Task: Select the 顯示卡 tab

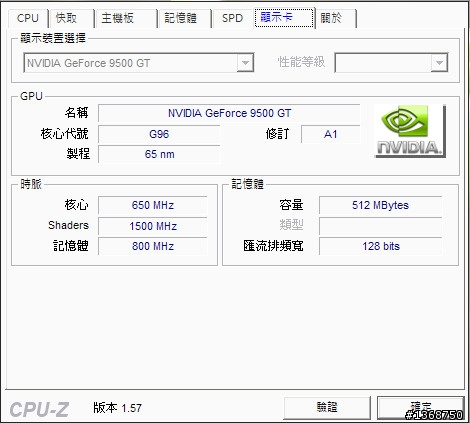Action: [x=284, y=17]
